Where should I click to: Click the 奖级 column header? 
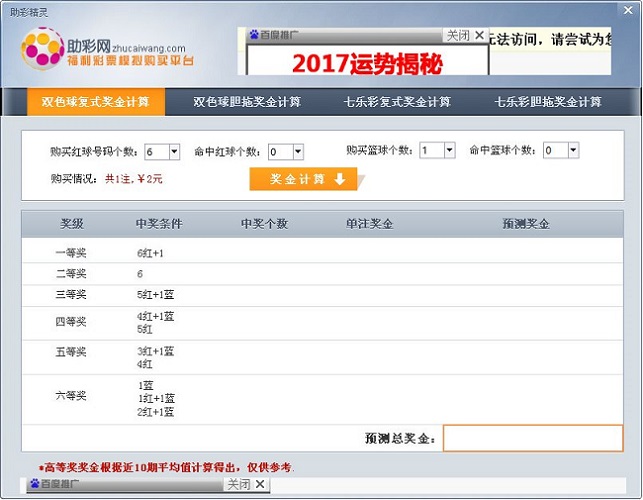point(72,224)
